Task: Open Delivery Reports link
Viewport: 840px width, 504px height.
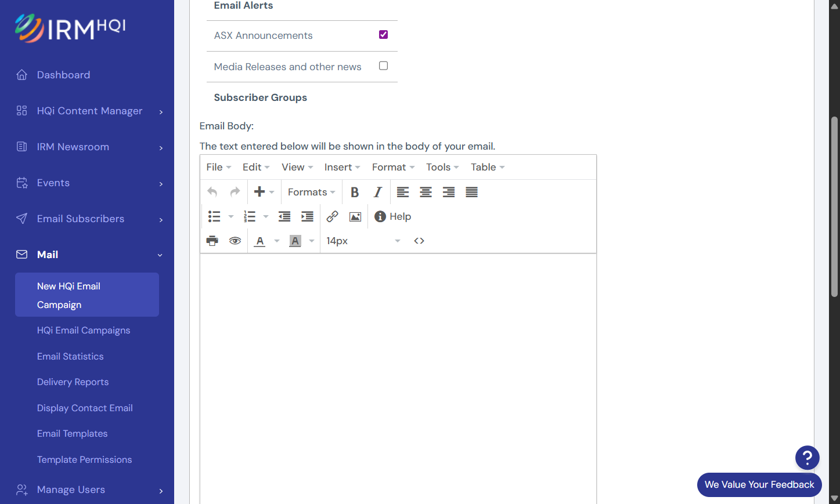Action: 73,382
